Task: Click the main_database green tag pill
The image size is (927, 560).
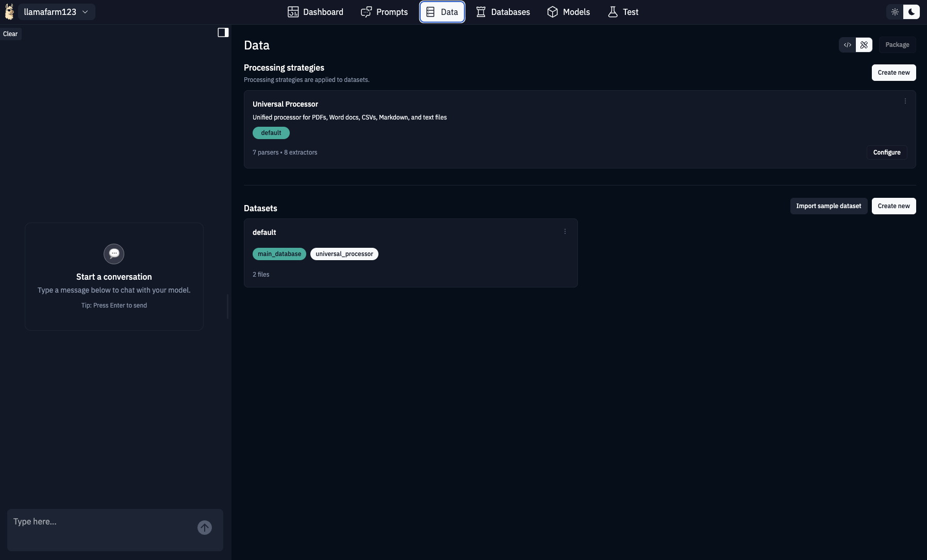Action: [279, 253]
